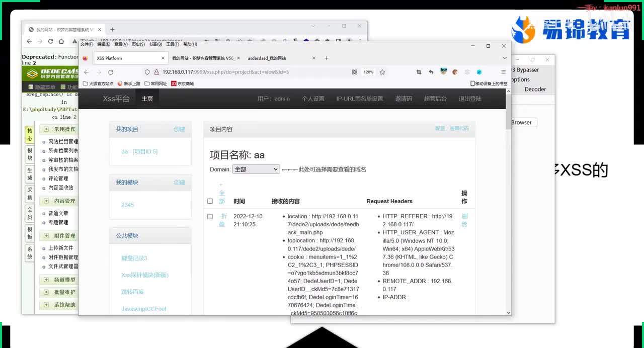Tick the select-all checkbox in the table header
Screen dimensions: 644x348
[210, 201]
